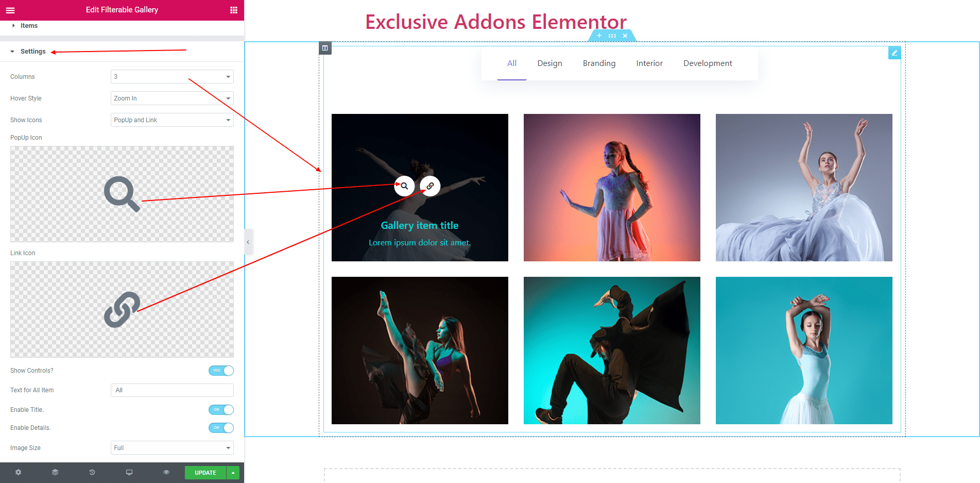Open the Columns dropdown
The image size is (980, 483).
tap(172, 77)
